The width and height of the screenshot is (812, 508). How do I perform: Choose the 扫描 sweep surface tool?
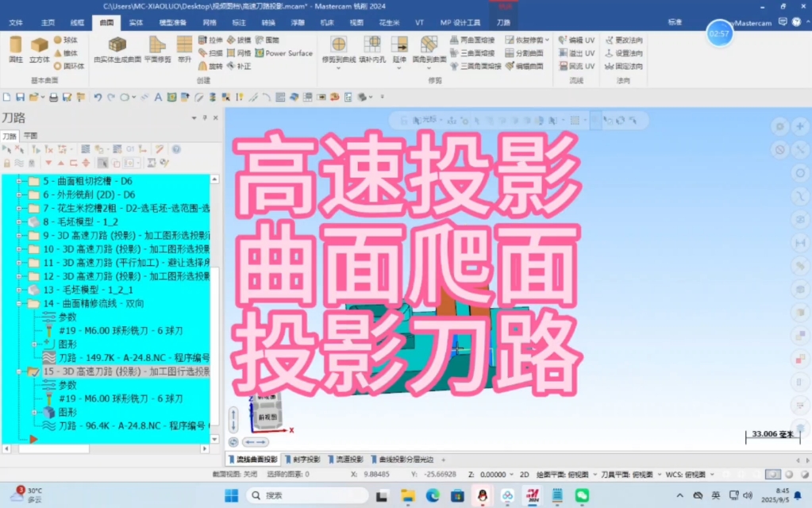(x=211, y=53)
